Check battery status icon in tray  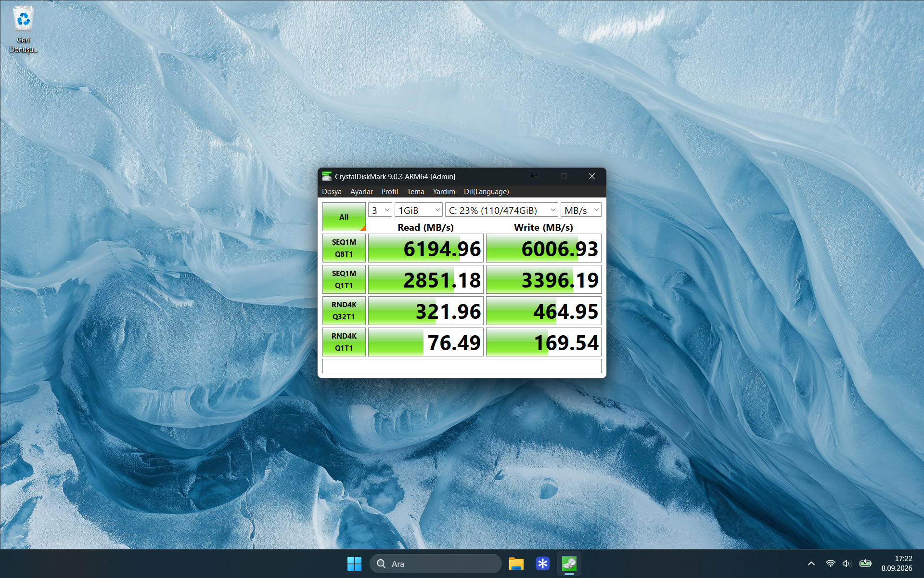tap(865, 563)
